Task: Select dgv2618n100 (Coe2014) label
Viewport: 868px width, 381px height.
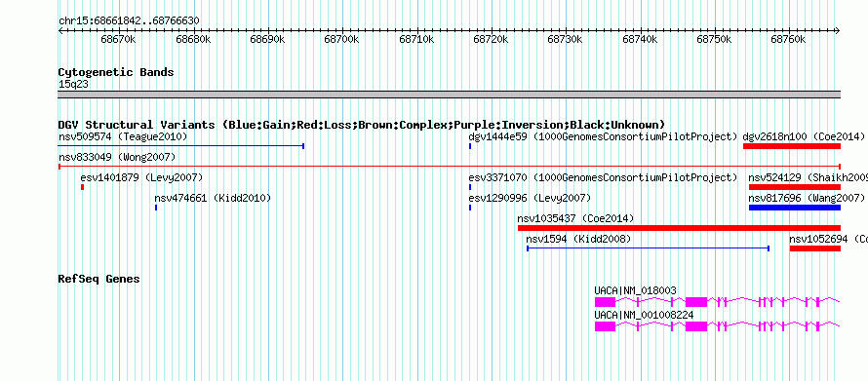Action: click(804, 136)
